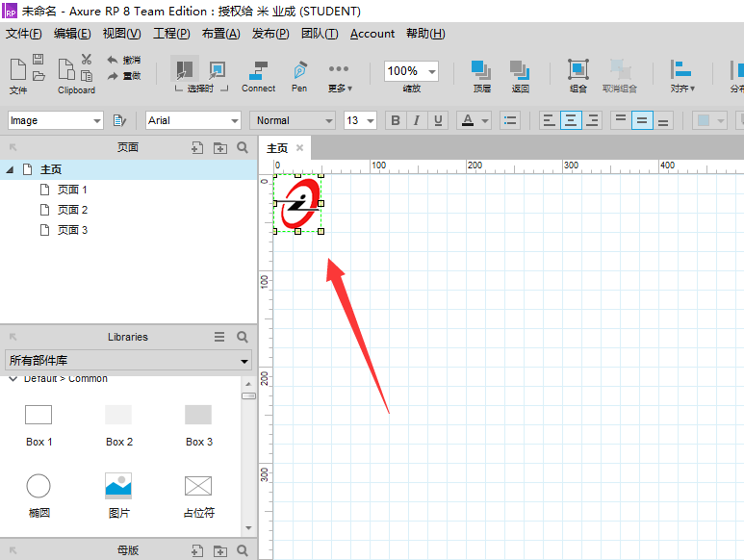Image resolution: width=744 pixels, height=560 pixels.
Task: Add a new folder in Pages panel
Action: 219,148
